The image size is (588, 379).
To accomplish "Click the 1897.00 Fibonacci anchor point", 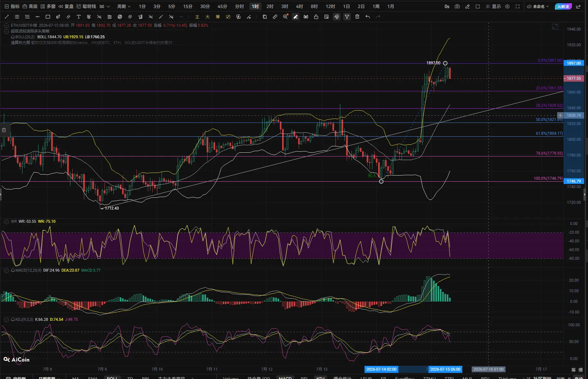I will 445,63.
